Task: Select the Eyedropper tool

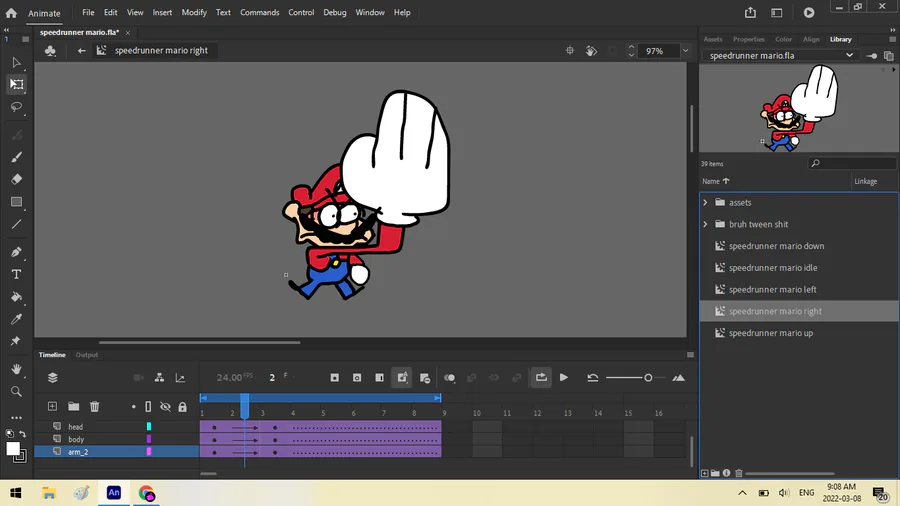Action: [x=16, y=319]
